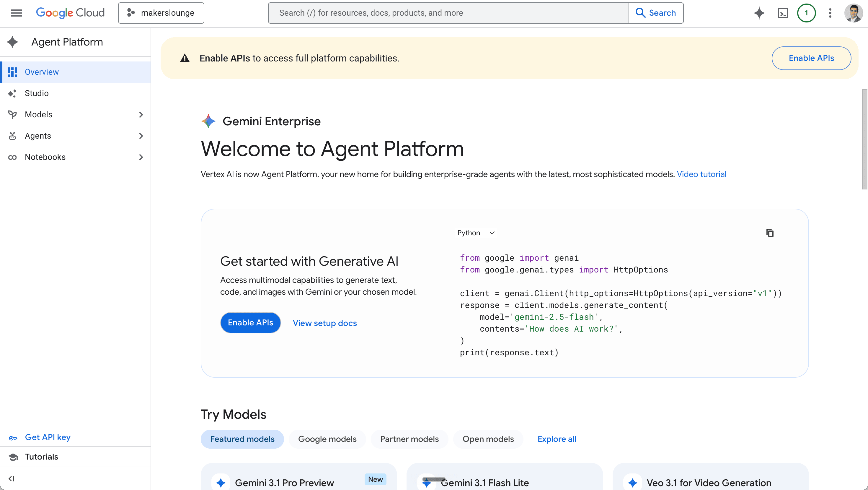Click blue Enable APIs button in card
868x490 pixels.
[250, 322]
